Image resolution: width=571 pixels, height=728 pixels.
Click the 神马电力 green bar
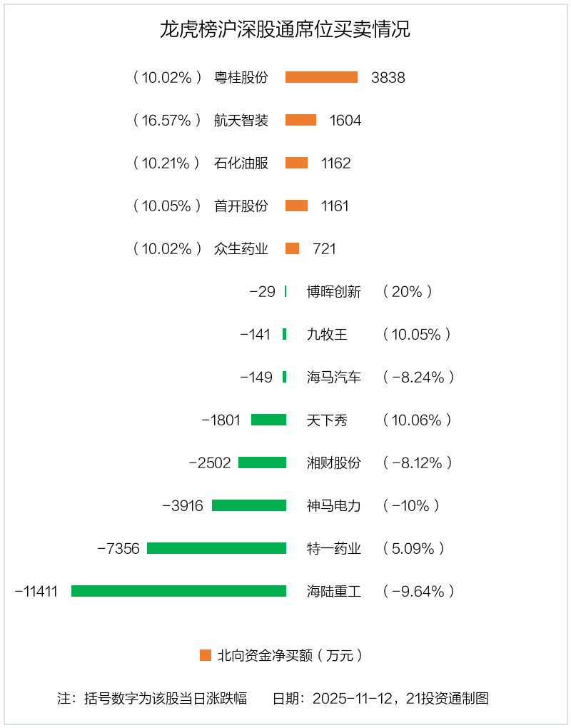click(249, 505)
